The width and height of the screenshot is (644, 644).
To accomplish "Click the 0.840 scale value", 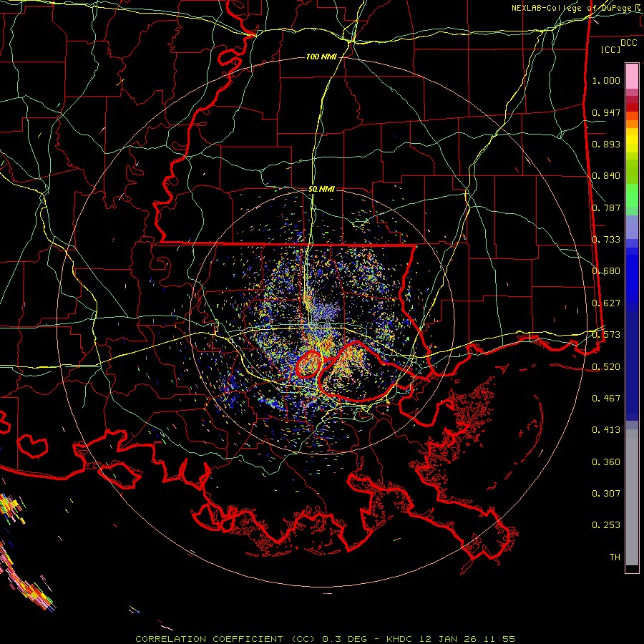I will tap(606, 176).
